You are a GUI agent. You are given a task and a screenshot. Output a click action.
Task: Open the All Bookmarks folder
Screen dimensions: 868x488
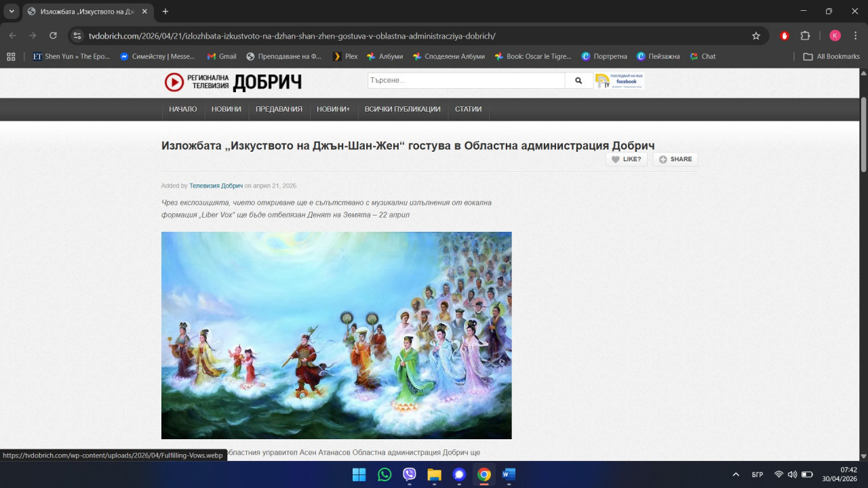click(x=831, y=56)
